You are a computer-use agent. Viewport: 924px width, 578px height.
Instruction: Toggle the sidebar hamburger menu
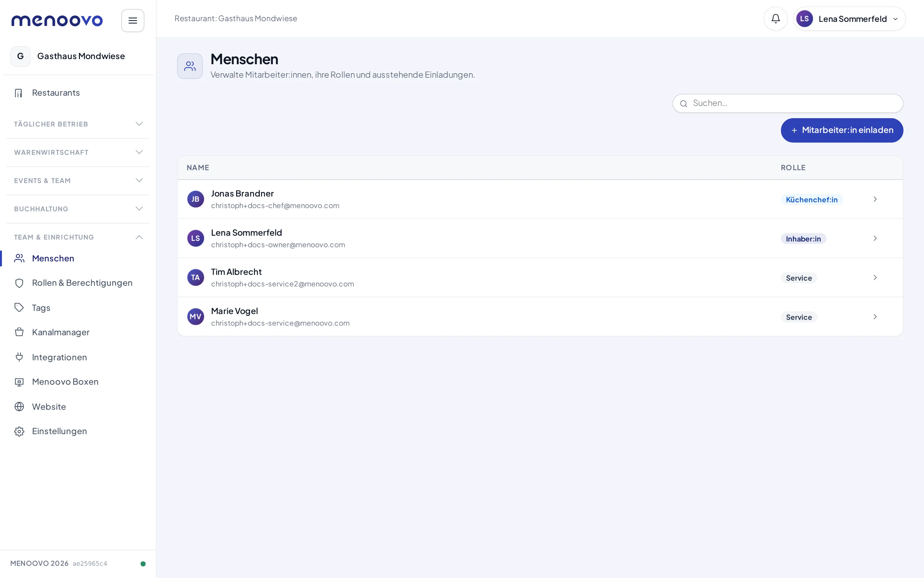pos(133,20)
